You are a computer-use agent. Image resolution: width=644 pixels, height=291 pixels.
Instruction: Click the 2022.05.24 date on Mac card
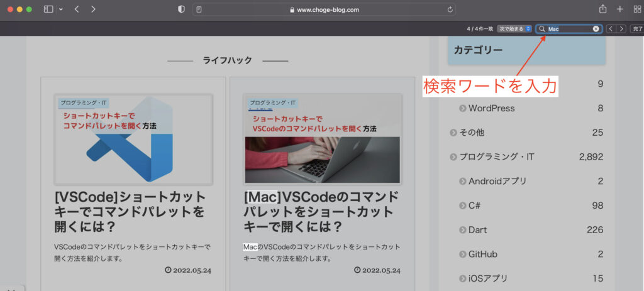tap(381, 270)
